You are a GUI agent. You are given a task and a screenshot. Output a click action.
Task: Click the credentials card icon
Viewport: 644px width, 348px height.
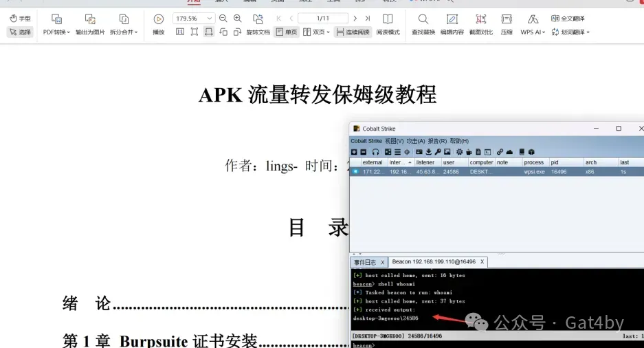click(419, 152)
